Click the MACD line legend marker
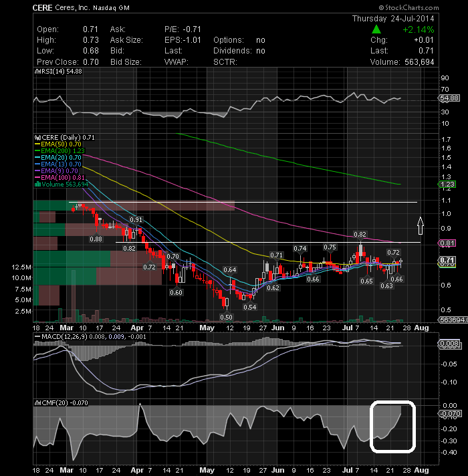 pos(37,337)
